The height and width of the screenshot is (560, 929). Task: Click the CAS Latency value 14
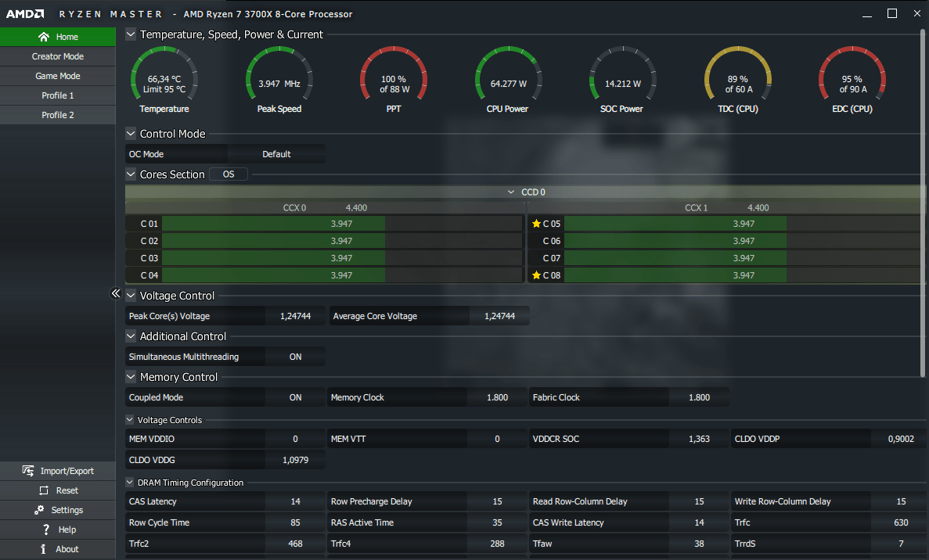pos(295,501)
